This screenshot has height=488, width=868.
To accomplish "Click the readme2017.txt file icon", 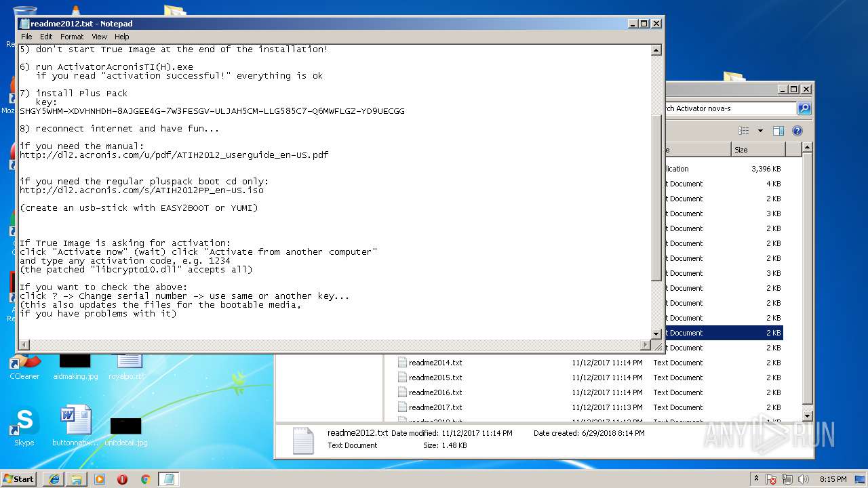I will click(402, 407).
